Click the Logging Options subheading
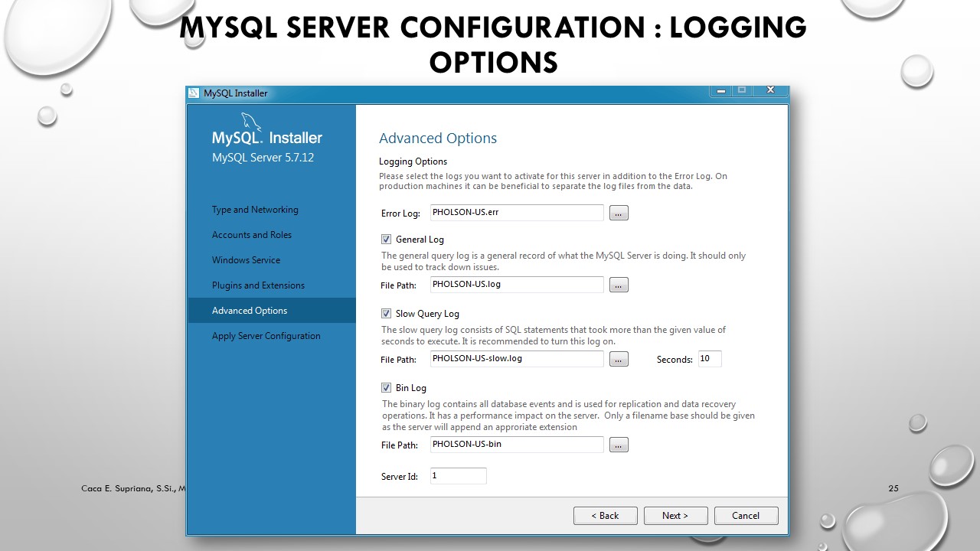980x551 pixels. tap(413, 161)
